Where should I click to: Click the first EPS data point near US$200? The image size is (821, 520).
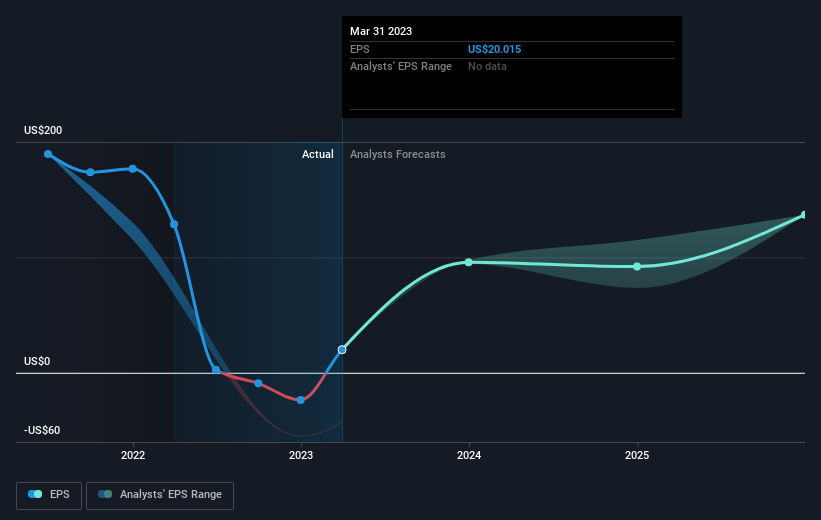(48, 154)
